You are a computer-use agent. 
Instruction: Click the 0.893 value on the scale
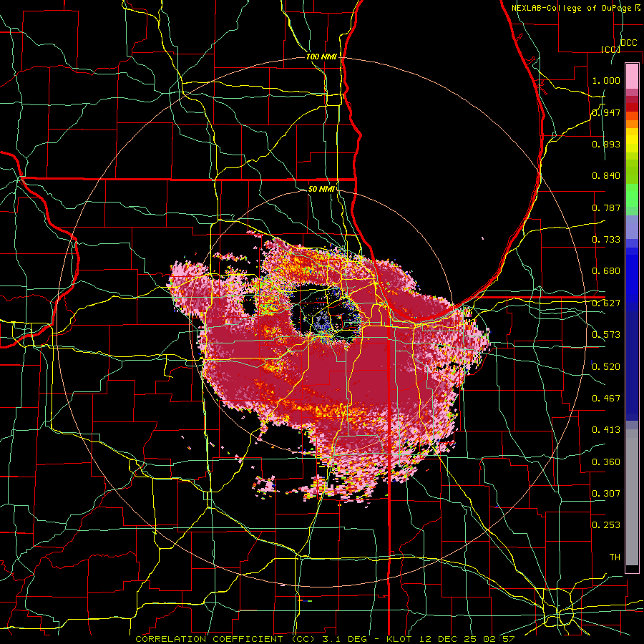pos(606,144)
